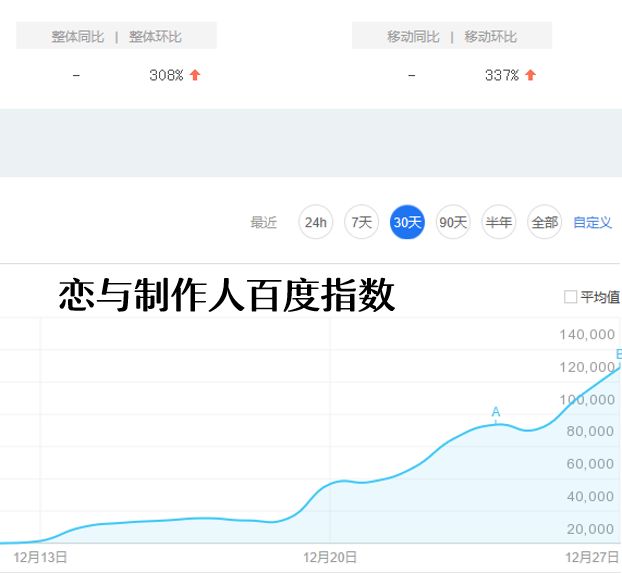Select the 半年 time range
The image size is (622, 573).
499,222
